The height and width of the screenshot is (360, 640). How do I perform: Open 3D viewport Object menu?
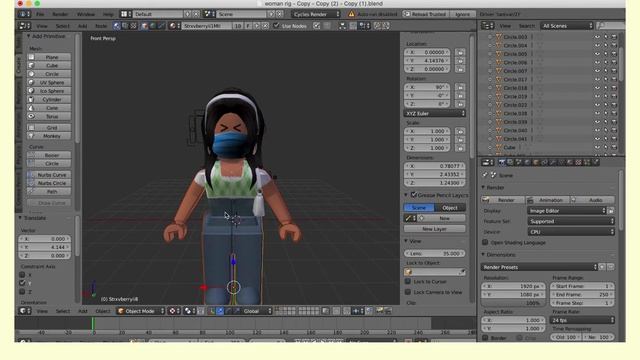(x=102, y=311)
